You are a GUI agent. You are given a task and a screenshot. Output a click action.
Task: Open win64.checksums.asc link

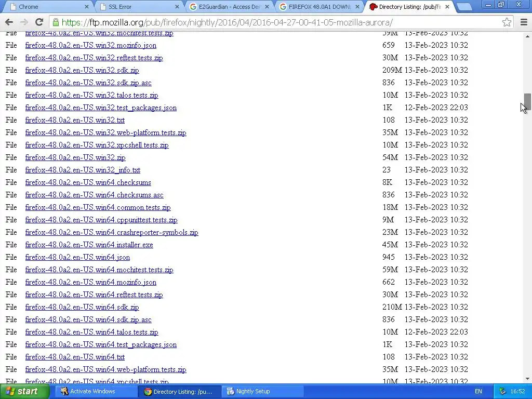tap(95, 195)
